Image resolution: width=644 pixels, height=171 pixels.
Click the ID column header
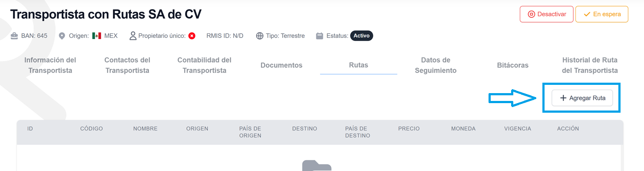pos(30,129)
